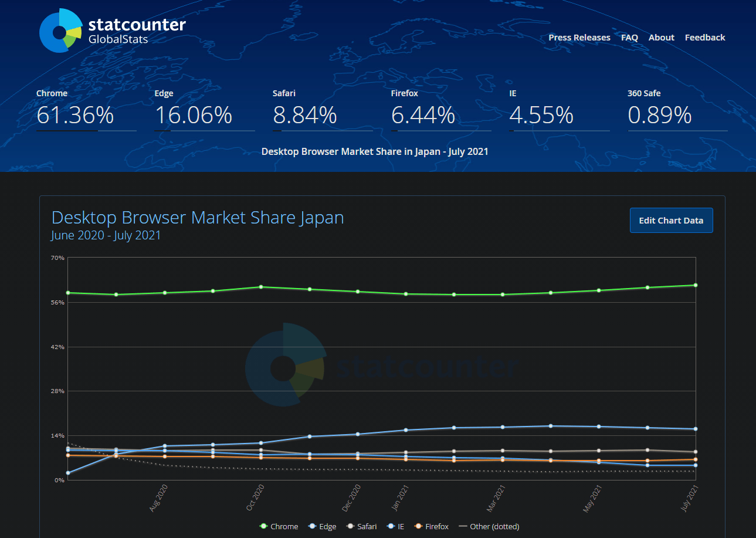This screenshot has height=538, width=756.
Task: Click the "Dec 2020" x-axis label
Action: point(352,498)
